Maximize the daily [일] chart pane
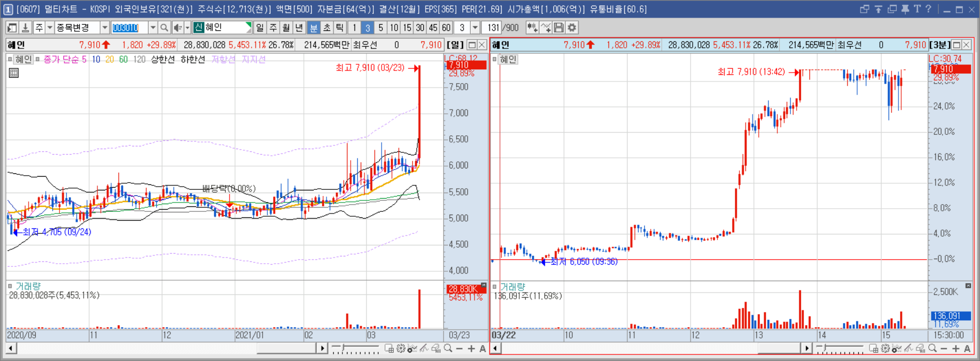The image size is (980, 361). tap(472, 45)
